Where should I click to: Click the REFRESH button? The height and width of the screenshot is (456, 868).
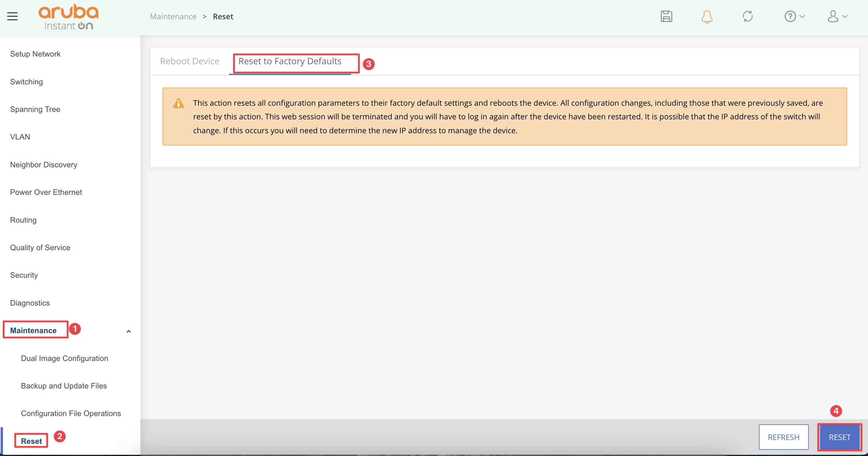pos(784,437)
